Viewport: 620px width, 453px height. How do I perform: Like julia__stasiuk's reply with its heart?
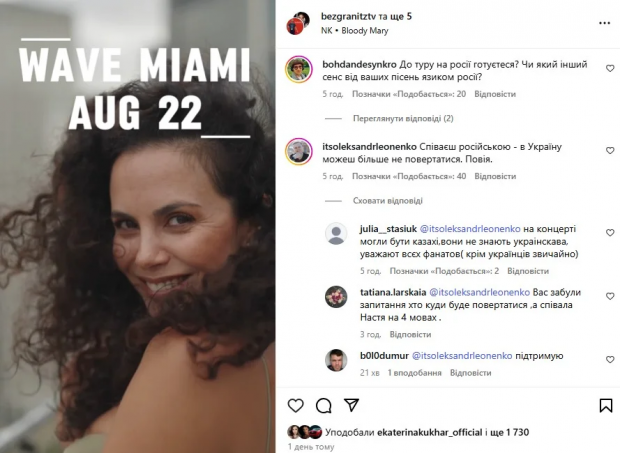[x=610, y=233]
